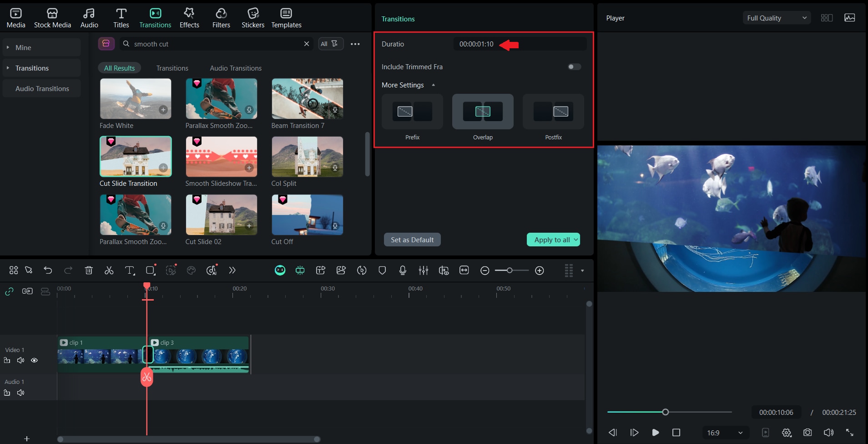Click the voiceover microphone icon
Screen dimensions: 868x444
(x=403, y=270)
